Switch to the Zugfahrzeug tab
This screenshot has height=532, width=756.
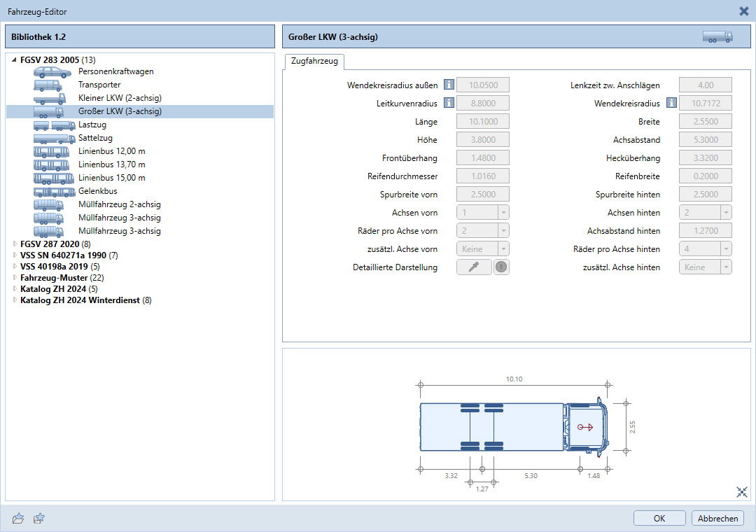(x=314, y=62)
